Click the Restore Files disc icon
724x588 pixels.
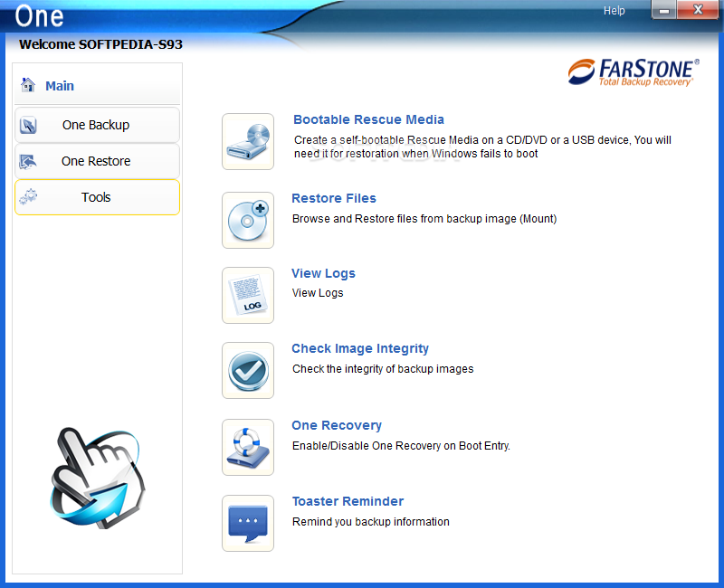coord(248,221)
